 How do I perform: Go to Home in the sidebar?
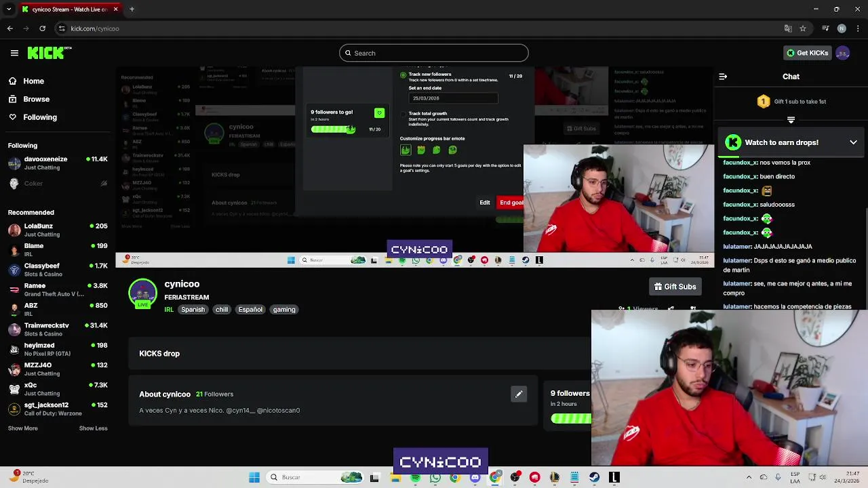click(x=26, y=81)
